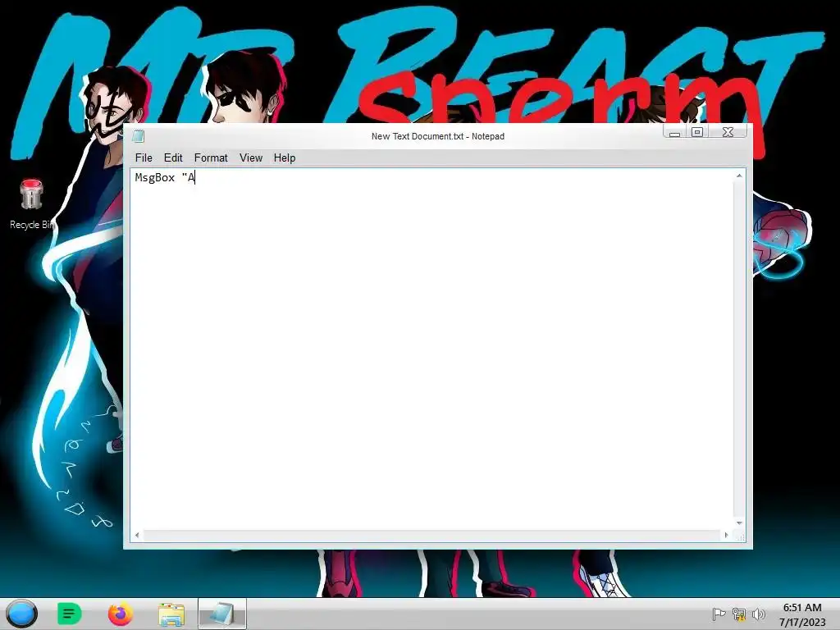Screen dimensions: 840x630
Task: Click the text MsgBox in the document
Action: [x=155, y=178]
